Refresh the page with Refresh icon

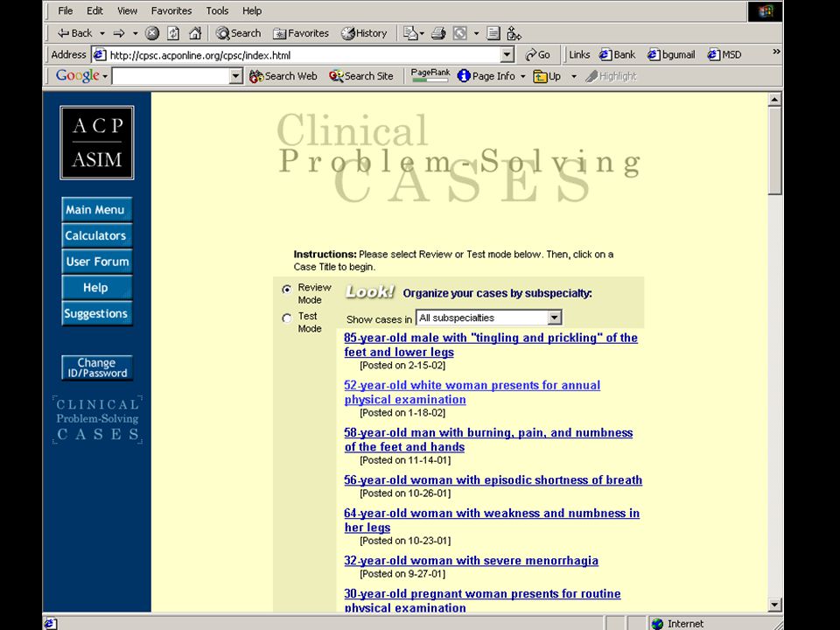pyautogui.click(x=173, y=33)
